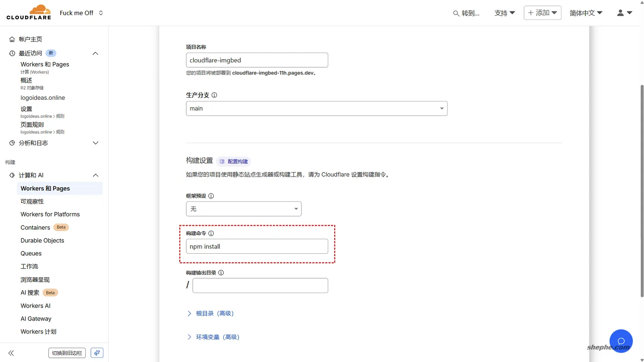The image size is (644, 362).
Task: Collapse the 最近访问 section chevron
Action: pyautogui.click(x=95, y=53)
